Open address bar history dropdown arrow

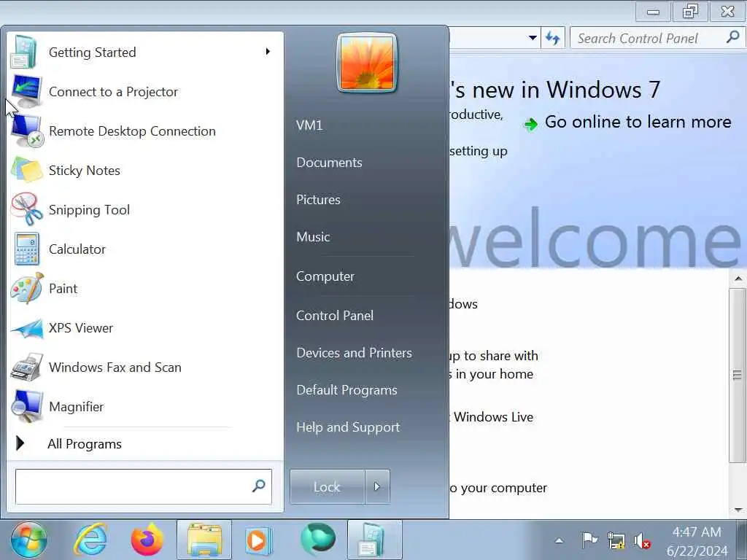533,38
